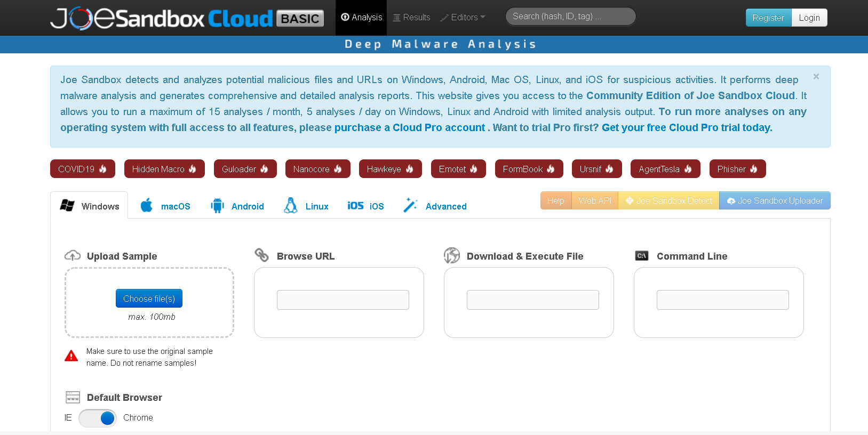Select the COVID19 trending tag
The width and height of the screenshot is (868, 435).
click(x=82, y=169)
